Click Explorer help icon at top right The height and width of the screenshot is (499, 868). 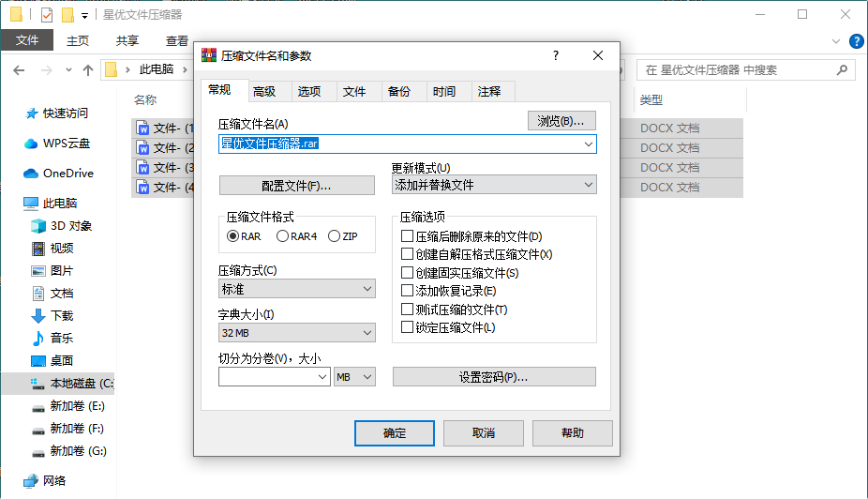click(x=856, y=41)
